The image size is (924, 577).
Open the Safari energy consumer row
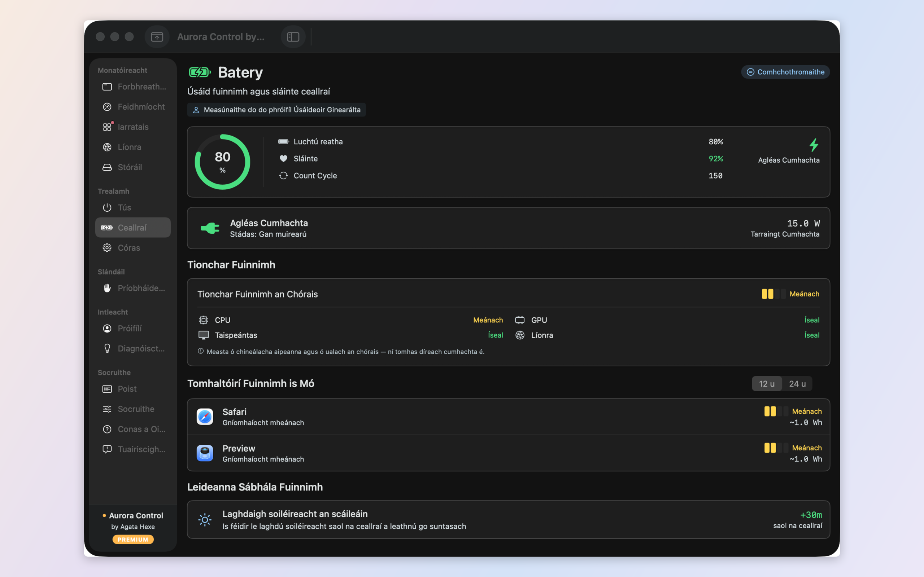[x=508, y=417]
